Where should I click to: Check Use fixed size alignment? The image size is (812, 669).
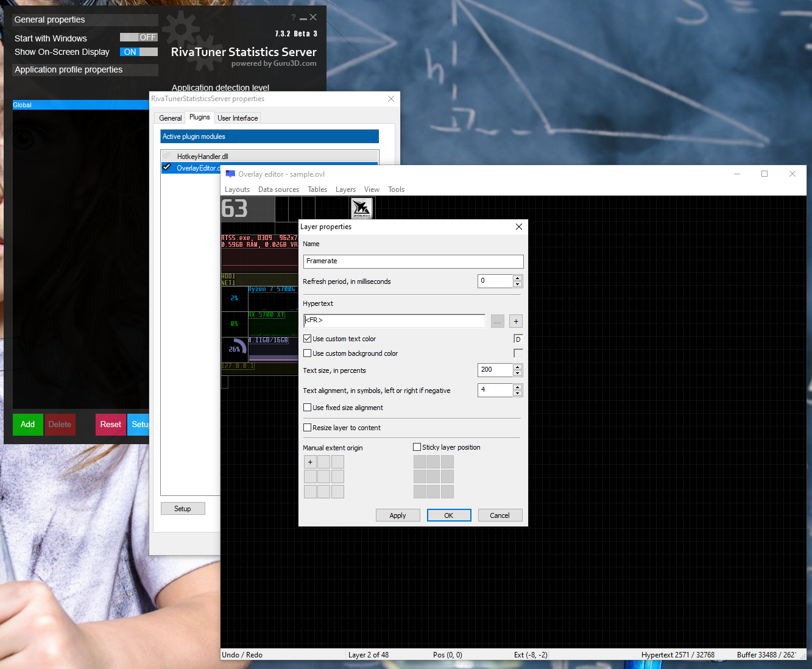308,408
